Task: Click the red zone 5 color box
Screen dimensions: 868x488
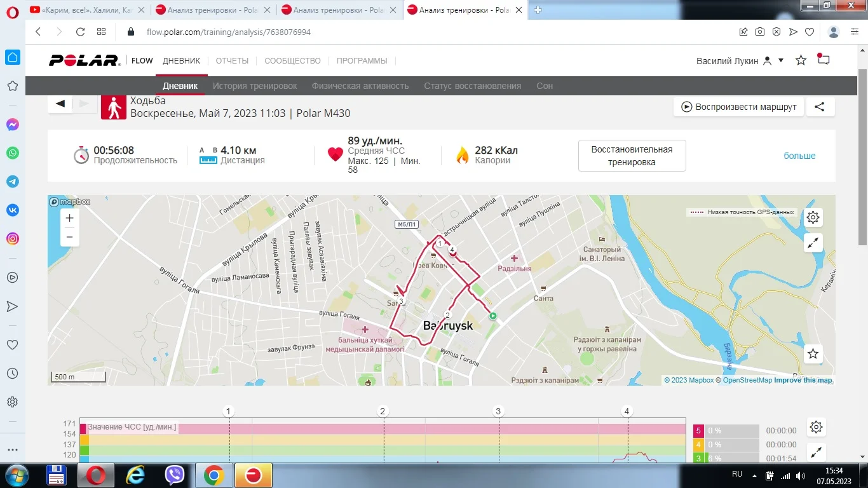Action: pos(698,431)
